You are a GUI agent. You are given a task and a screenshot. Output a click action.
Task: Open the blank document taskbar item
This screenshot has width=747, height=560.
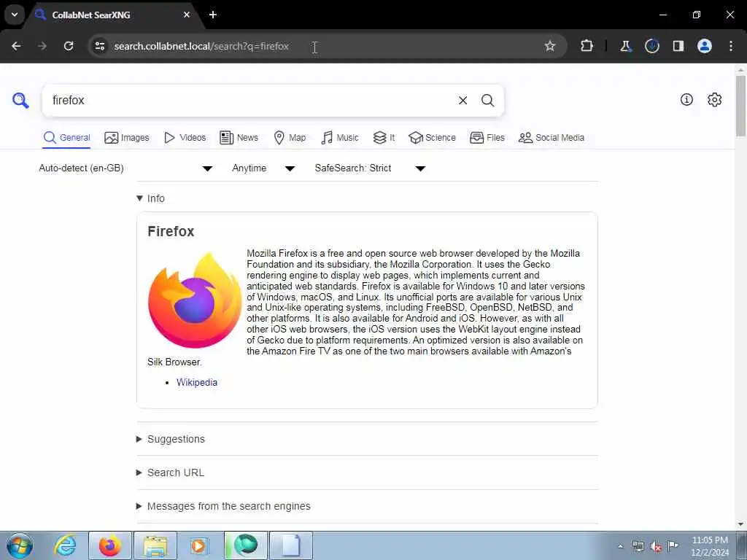point(291,545)
